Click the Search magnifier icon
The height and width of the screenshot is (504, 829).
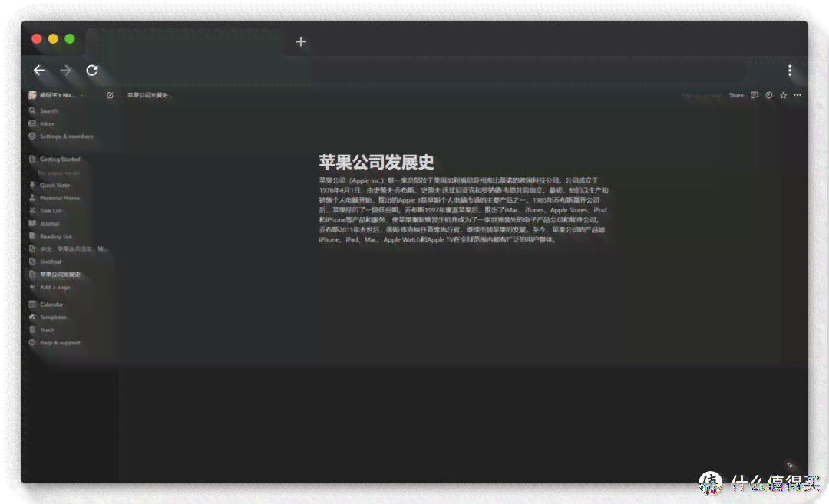click(x=32, y=111)
